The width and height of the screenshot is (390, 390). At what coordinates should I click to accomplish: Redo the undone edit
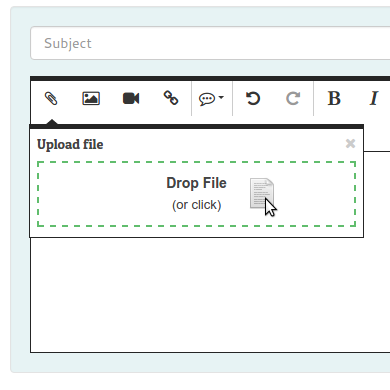pyautogui.click(x=293, y=99)
